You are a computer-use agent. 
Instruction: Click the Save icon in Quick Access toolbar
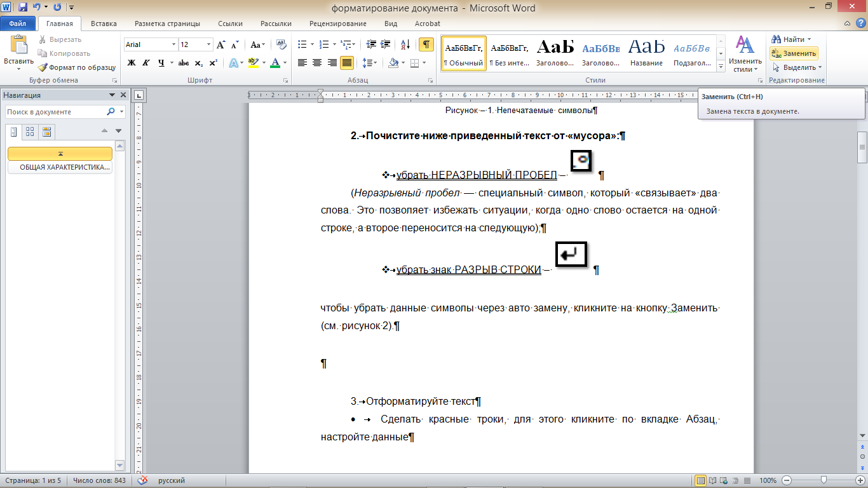pyautogui.click(x=23, y=8)
